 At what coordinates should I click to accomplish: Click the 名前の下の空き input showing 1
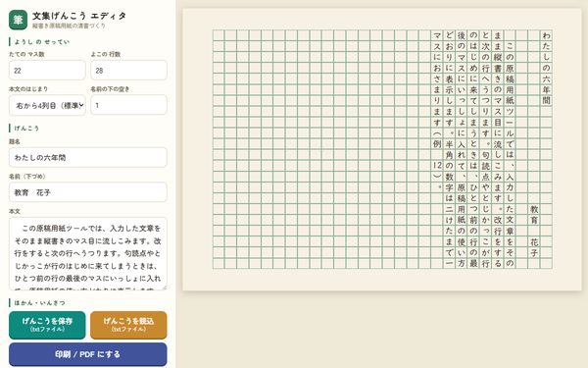tap(128, 105)
